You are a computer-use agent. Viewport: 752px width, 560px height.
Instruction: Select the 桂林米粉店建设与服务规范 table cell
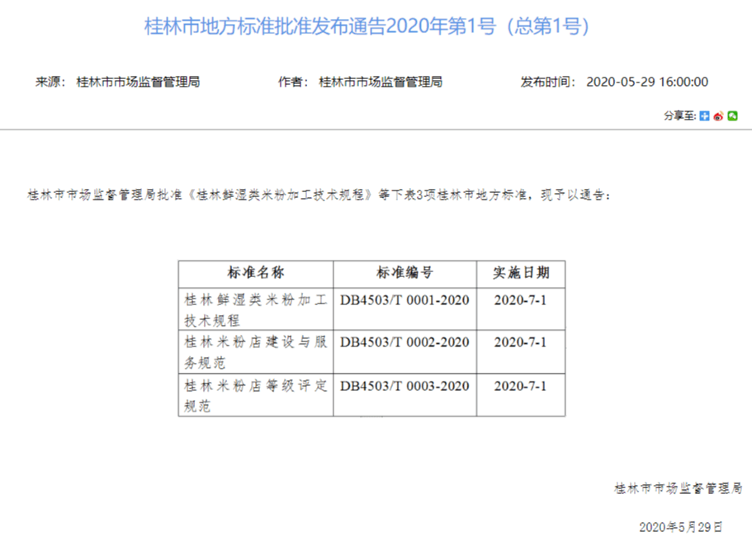click(256, 352)
